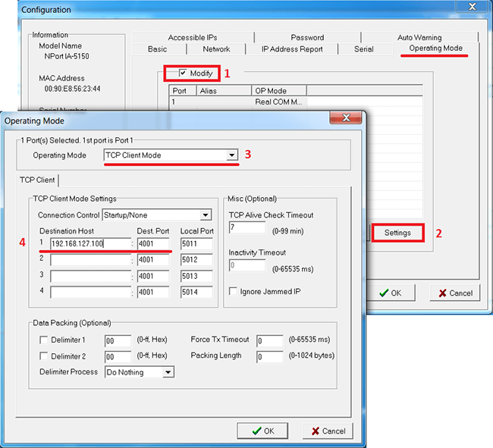Select the Real COM M... port row
This screenshot has width=493, height=448.
tap(296, 102)
